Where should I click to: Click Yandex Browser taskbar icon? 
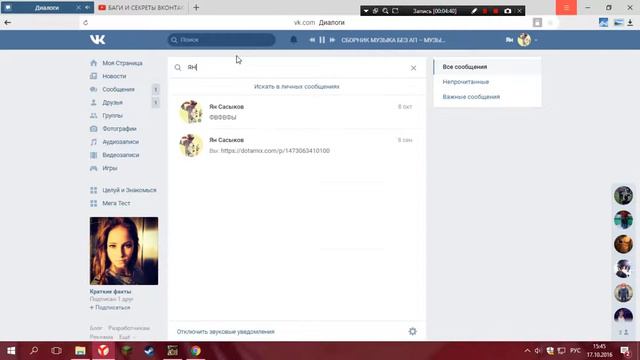(103, 351)
